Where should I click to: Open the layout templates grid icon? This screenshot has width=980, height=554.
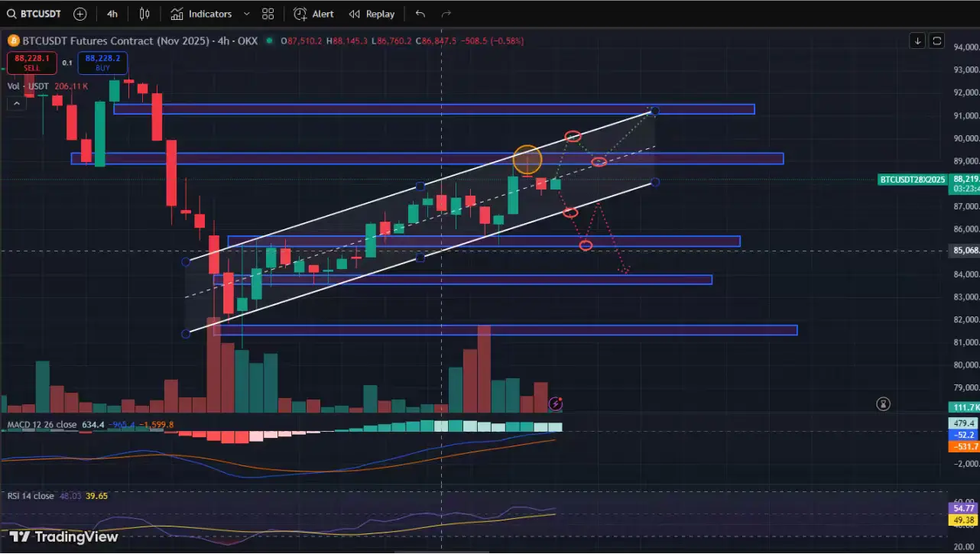point(268,14)
